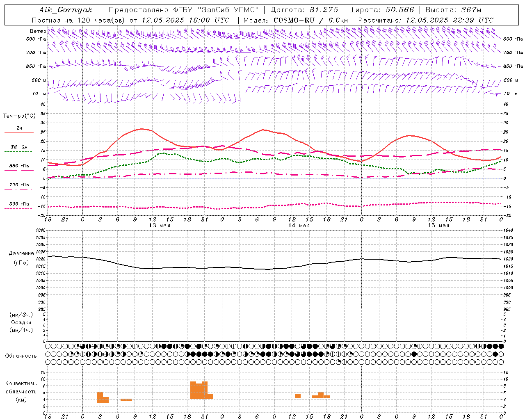525x420 pixels.
Task: Click the '14 мая' date label
Action: (299, 226)
